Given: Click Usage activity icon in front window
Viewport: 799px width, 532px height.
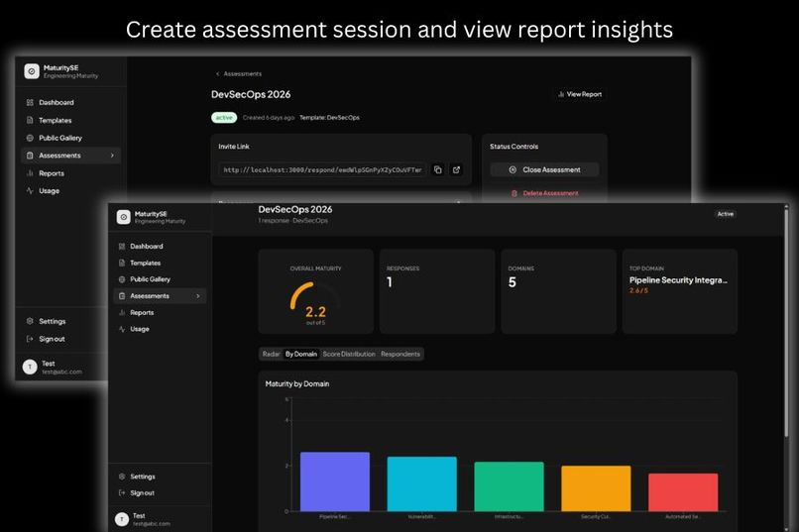Looking at the screenshot, I should [x=122, y=329].
